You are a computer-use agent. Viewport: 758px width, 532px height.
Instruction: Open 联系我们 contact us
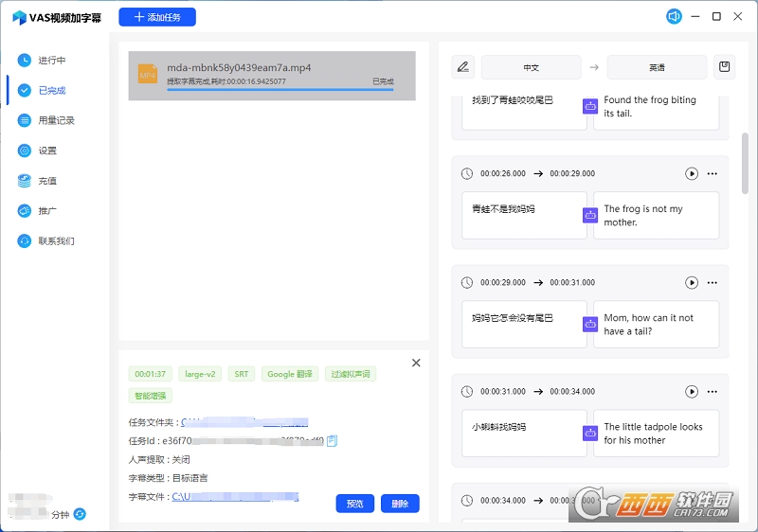click(56, 240)
